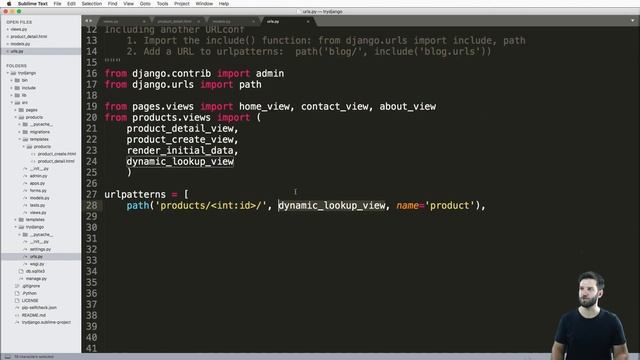This screenshot has width=640, height=360.
Task: Open settings.py in the sidebar tree
Action: pyautogui.click(x=40, y=249)
